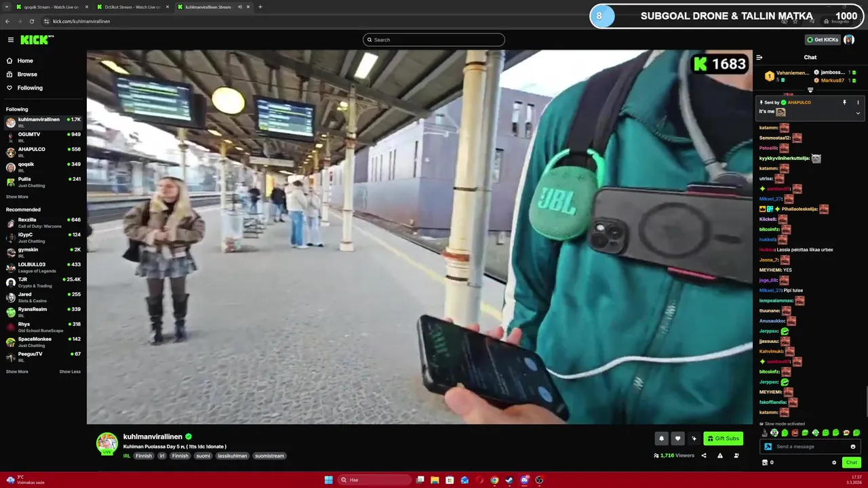Click the sparkle subscribe icon

[694, 439]
